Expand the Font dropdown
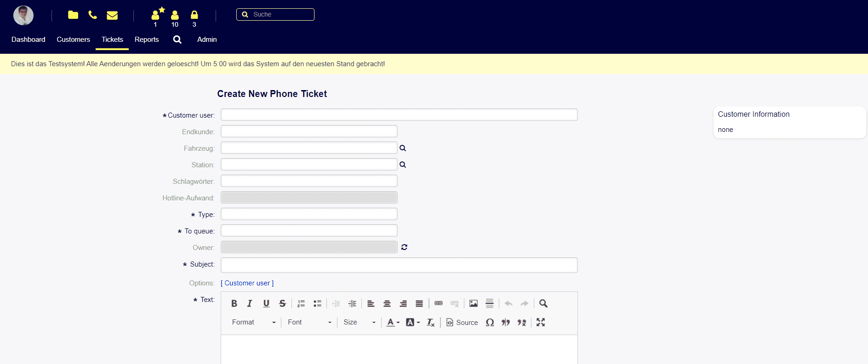This screenshot has height=364, width=868. (x=309, y=322)
